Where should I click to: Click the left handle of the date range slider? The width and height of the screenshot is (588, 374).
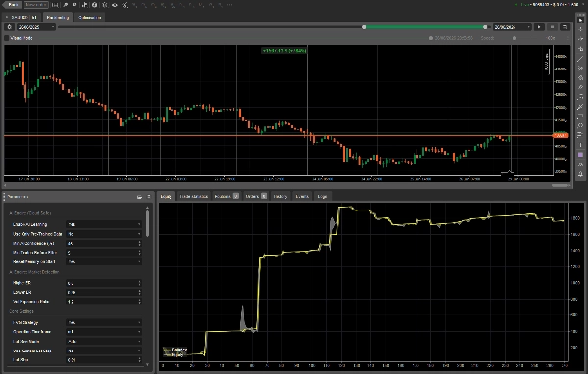click(364, 27)
